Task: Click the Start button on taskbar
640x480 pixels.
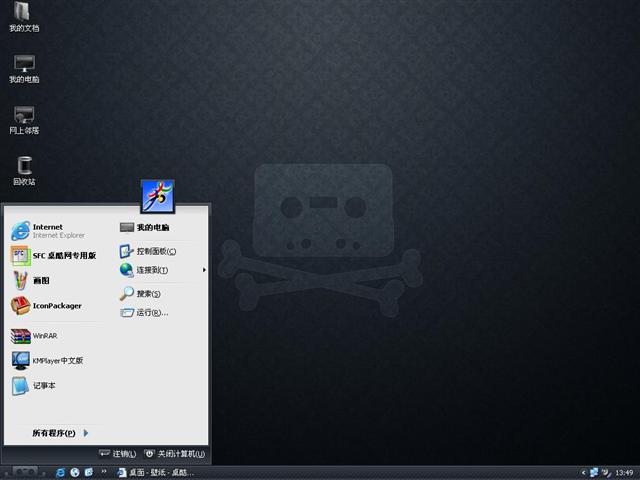Action: tap(24, 472)
